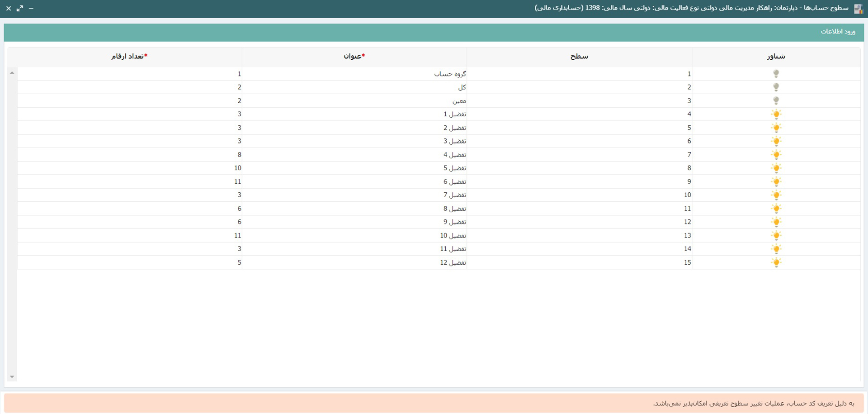The height and width of the screenshot is (414, 868).
Task: Turn off lit bulb in تفصیل 1 row
Action: [776, 114]
